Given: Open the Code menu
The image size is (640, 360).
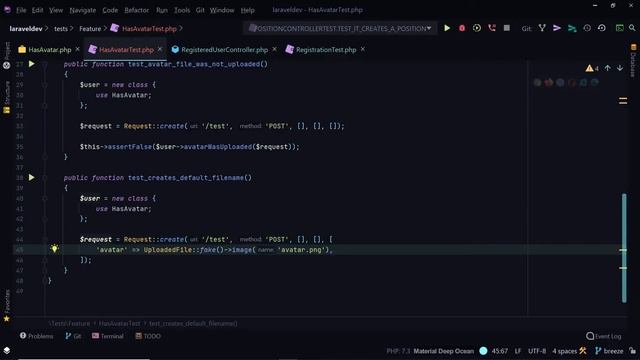Looking at the screenshot, I should click(x=110, y=10).
